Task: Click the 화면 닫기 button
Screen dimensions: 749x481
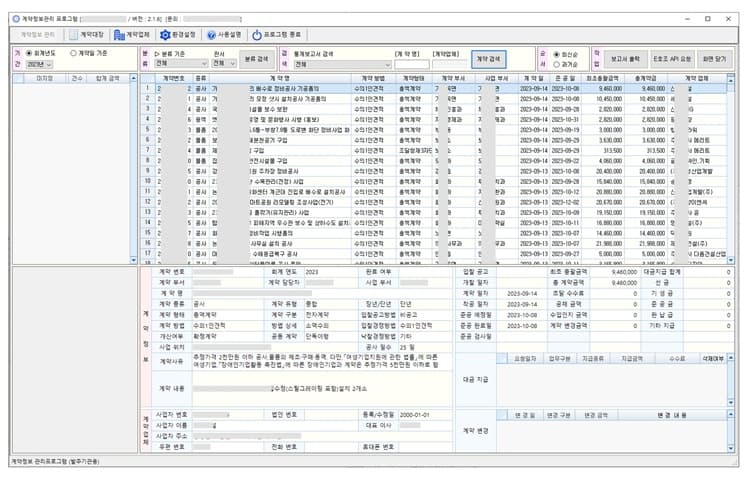Action: (x=715, y=59)
